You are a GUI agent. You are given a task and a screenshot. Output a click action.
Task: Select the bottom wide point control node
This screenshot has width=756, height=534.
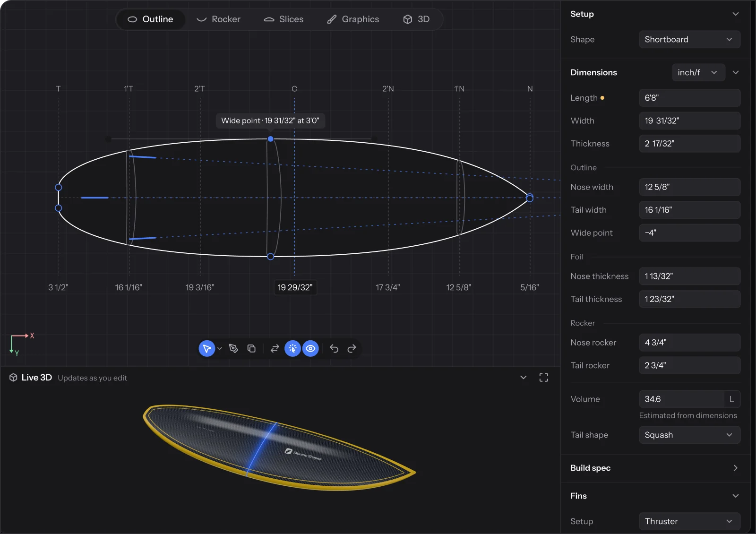[270, 257]
